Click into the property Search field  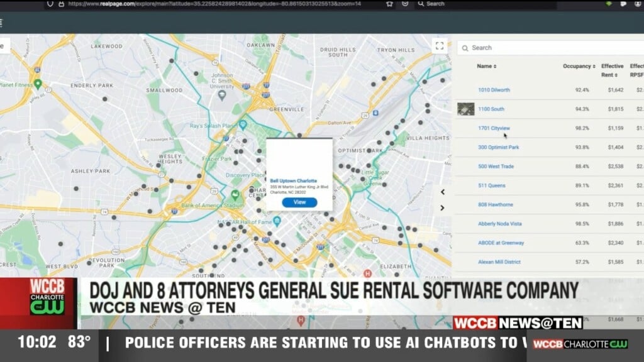(x=550, y=48)
